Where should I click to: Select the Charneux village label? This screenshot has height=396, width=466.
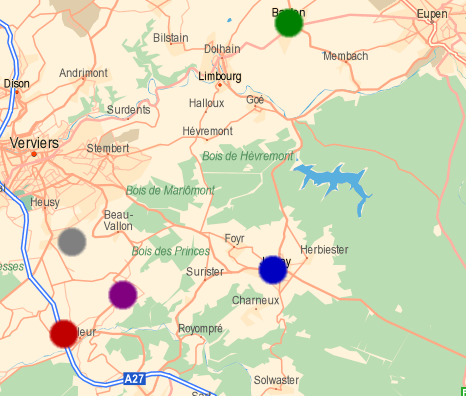pyautogui.click(x=256, y=301)
